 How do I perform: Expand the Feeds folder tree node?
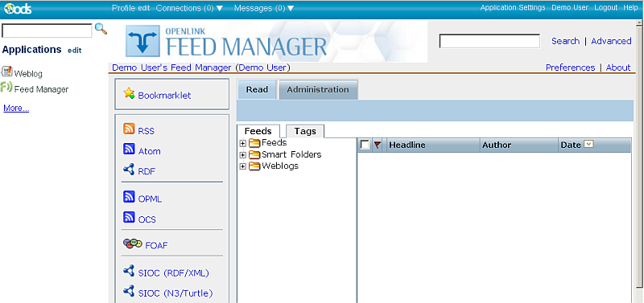point(243,144)
